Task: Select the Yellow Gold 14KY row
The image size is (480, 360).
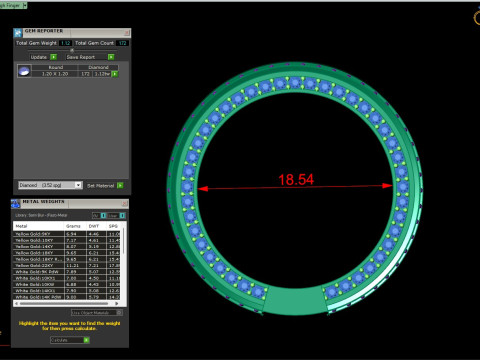Action: (x=67, y=247)
